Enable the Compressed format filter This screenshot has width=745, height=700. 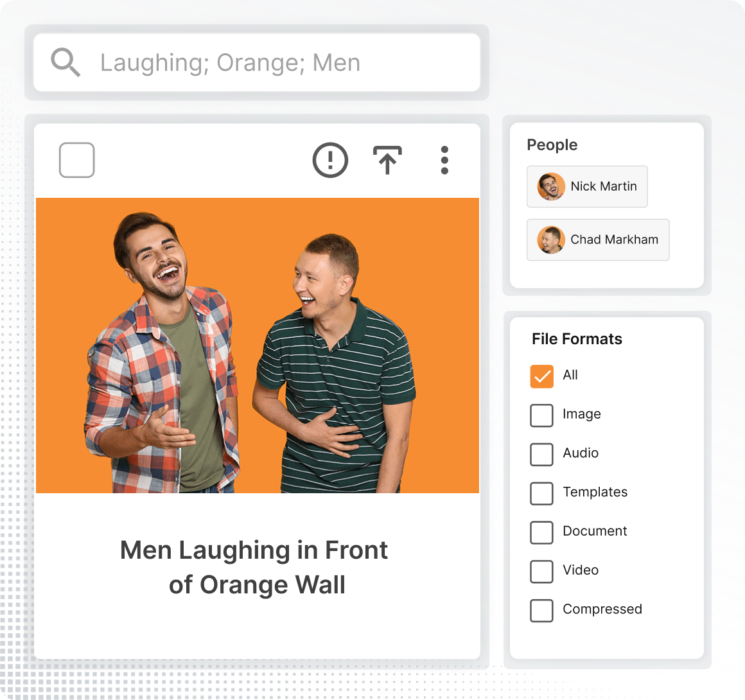(541, 611)
